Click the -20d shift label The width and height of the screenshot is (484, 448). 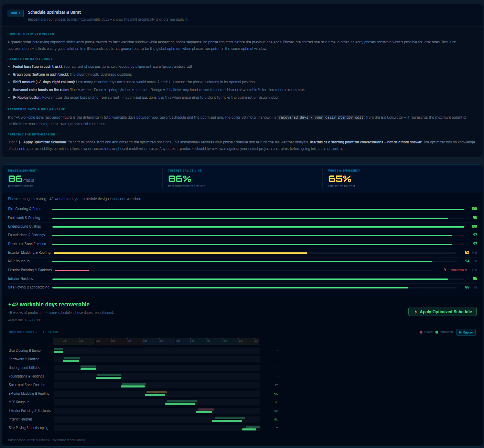(x=474, y=270)
